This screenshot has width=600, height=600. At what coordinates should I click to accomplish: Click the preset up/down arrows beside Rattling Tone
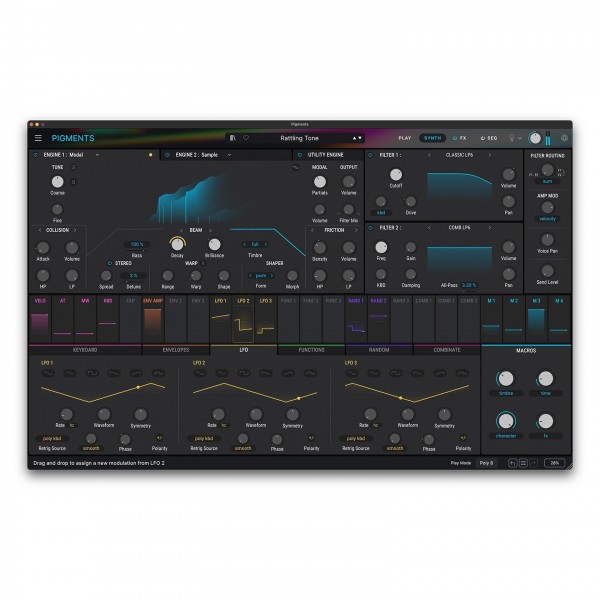coord(357,138)
